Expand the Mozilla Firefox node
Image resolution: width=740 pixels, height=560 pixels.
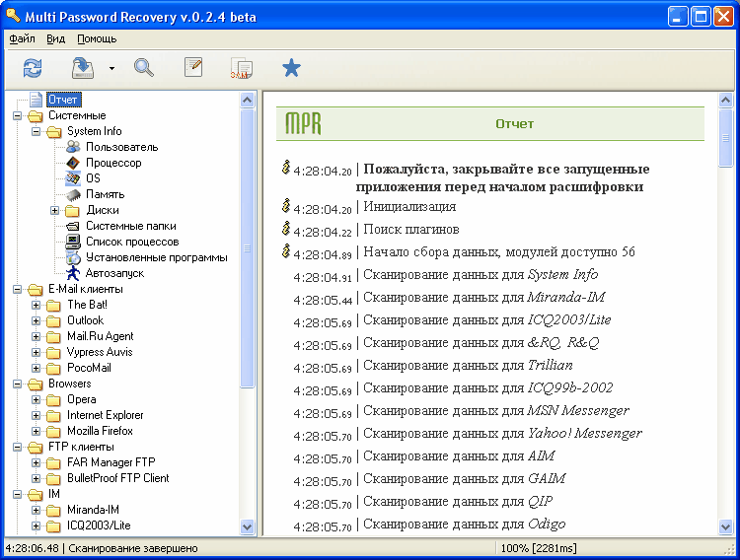[x=37, y=431]
